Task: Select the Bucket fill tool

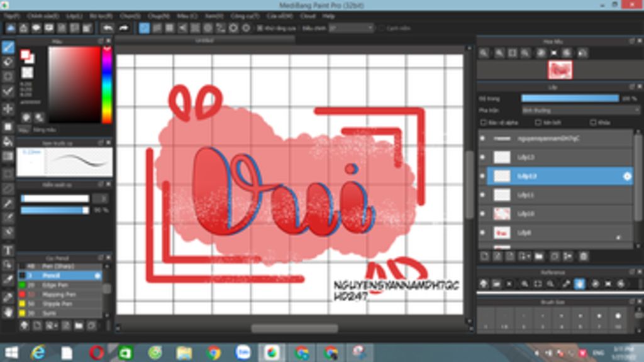Action: 8,141
